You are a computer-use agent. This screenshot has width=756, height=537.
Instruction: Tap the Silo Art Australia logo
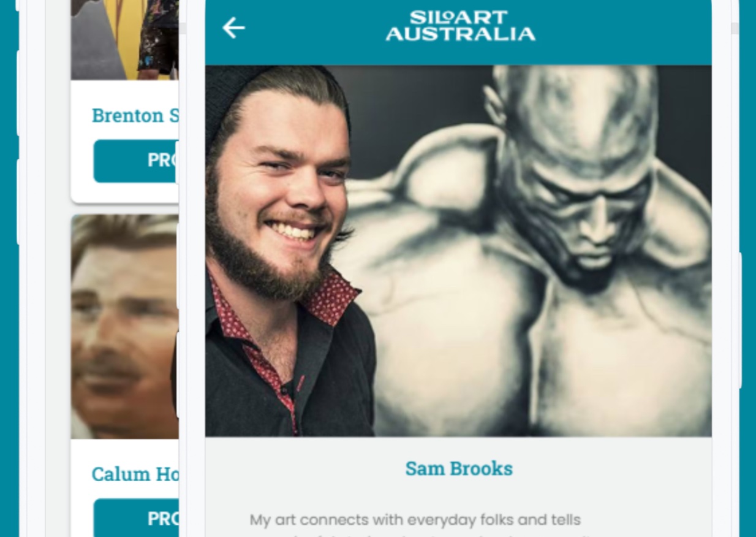click(x=460, y=26)
